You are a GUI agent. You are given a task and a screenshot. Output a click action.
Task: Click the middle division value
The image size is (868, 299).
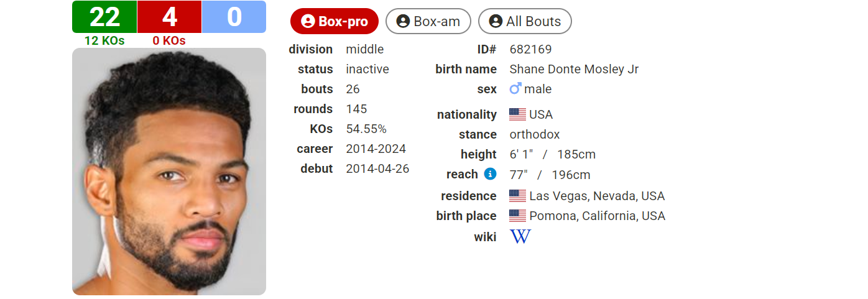pos(365,49)
